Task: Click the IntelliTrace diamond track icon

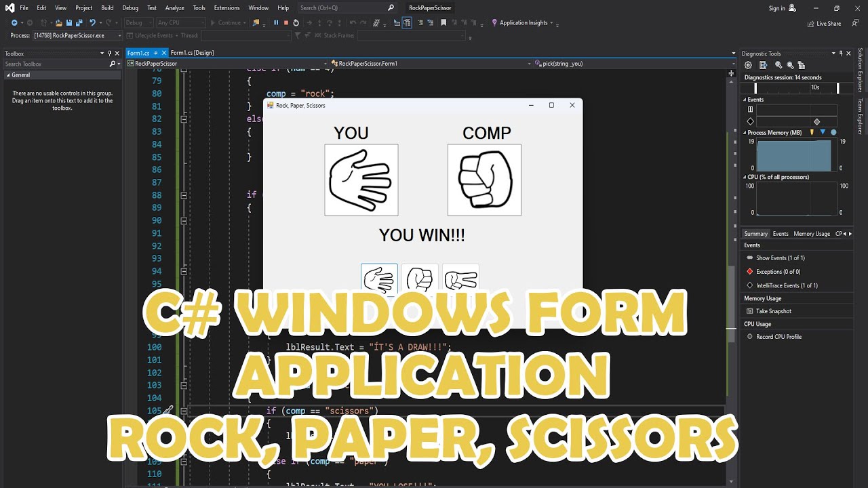Action: pyautogui.click(x=750, y=121)
